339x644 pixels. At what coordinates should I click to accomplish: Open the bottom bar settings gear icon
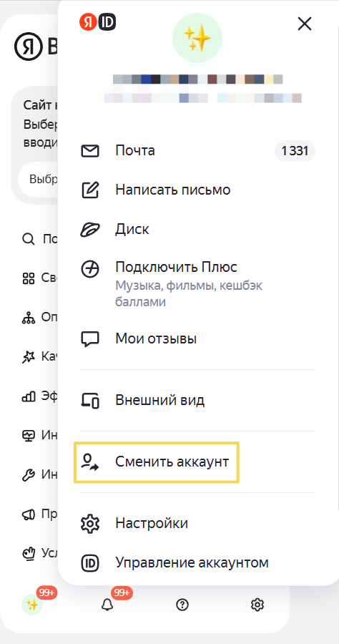257,605
